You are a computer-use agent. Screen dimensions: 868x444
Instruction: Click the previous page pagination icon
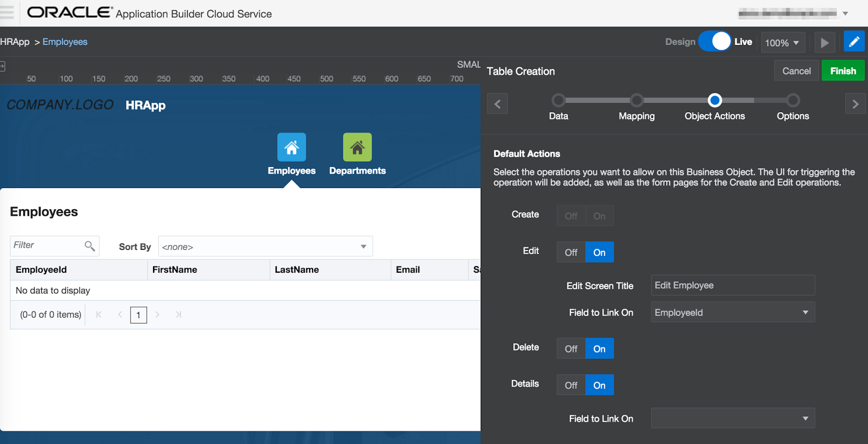click(120, 314)
